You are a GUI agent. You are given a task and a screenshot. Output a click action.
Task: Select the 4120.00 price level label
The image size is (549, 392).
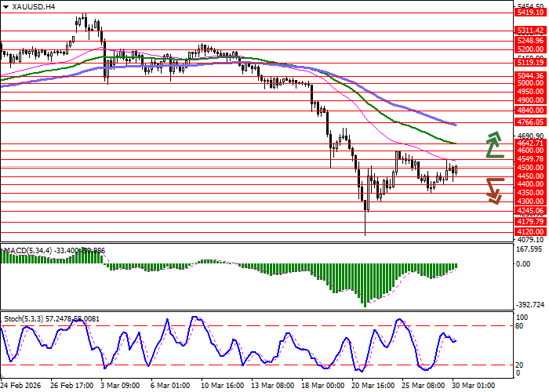click(x=530, y=232)
